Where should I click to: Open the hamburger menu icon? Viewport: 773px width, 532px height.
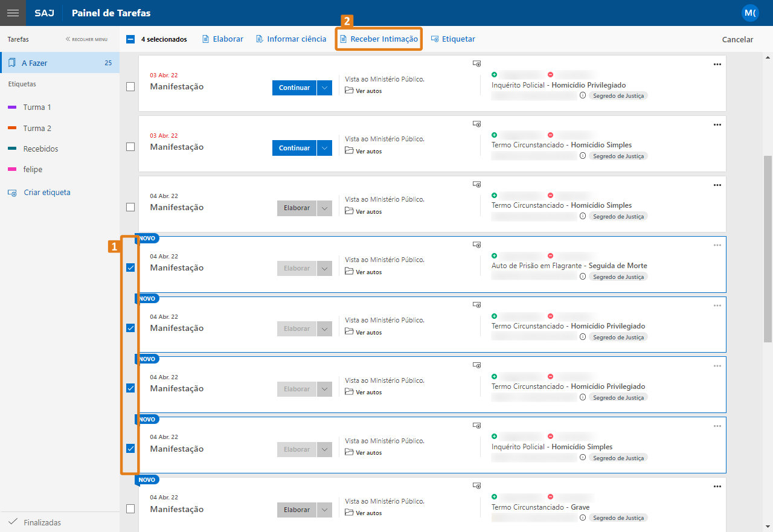(13, 13)
